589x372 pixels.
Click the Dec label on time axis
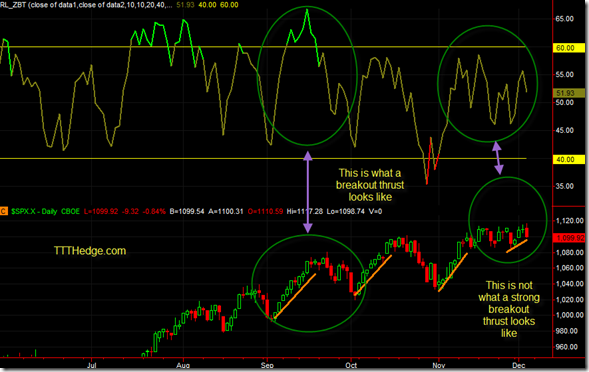click(x=518, y=365)
